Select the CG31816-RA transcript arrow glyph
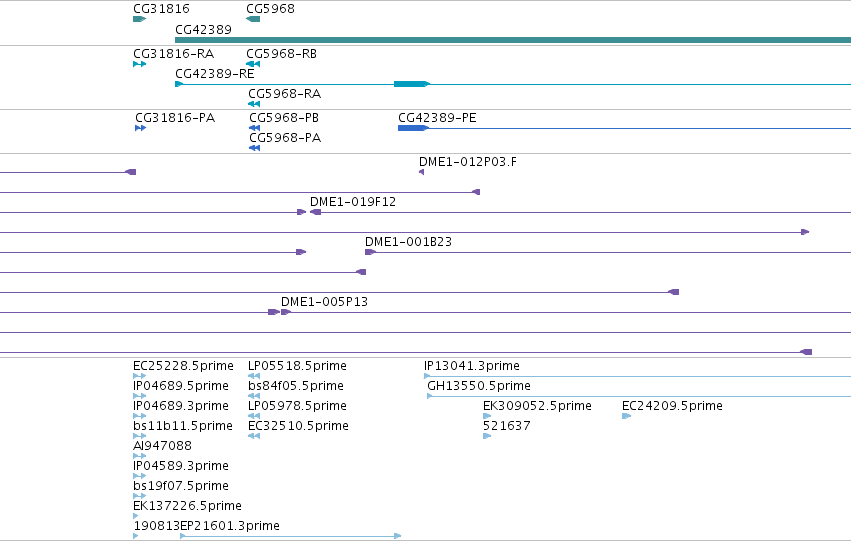 point(139,64)
